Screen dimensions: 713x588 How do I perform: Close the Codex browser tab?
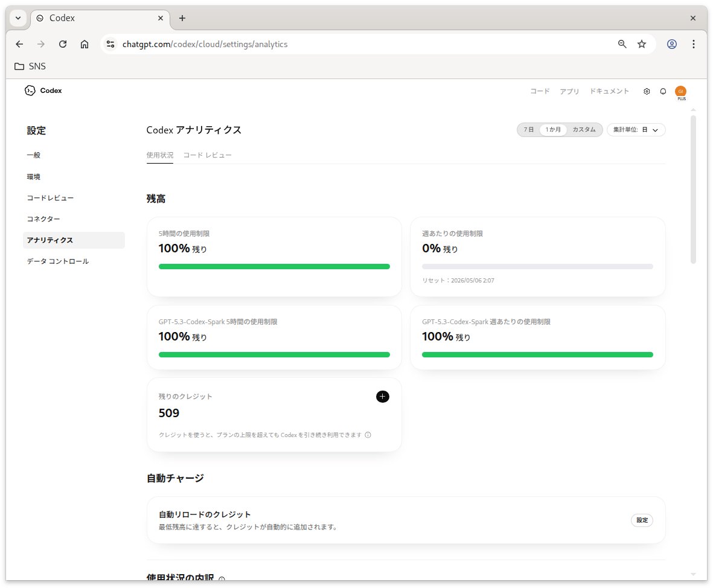pos(161,18)
